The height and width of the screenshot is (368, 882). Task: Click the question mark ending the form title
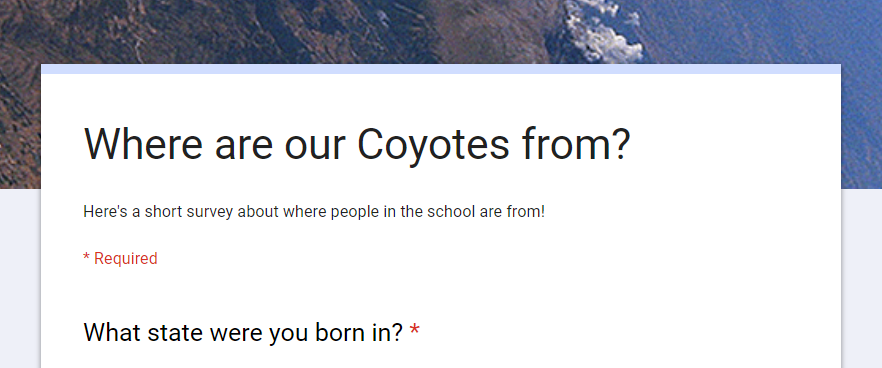point(618,143)
